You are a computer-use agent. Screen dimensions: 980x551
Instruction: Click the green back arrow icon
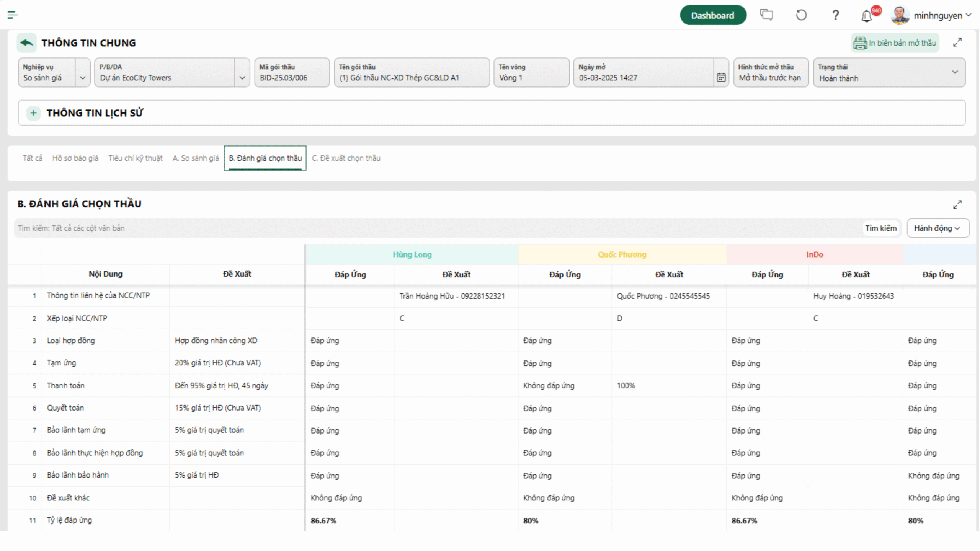(x=26, y=43)
